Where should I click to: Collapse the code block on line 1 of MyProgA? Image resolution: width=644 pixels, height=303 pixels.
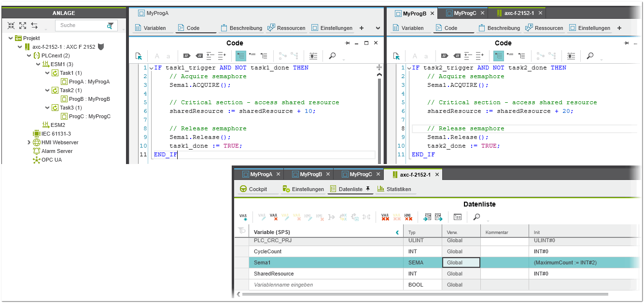151,68
